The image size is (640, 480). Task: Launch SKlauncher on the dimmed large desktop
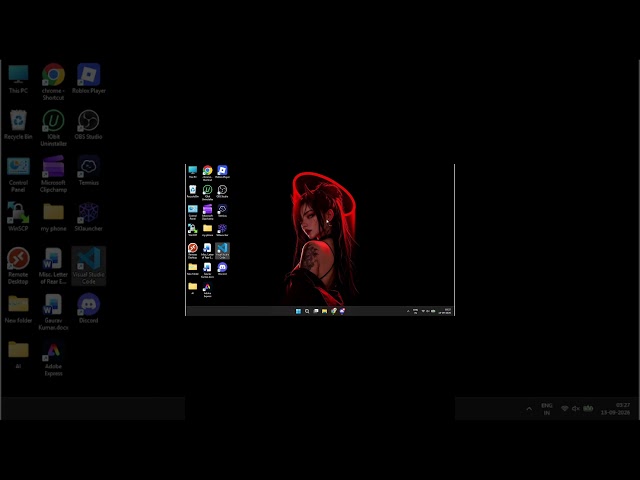point(89,217)
